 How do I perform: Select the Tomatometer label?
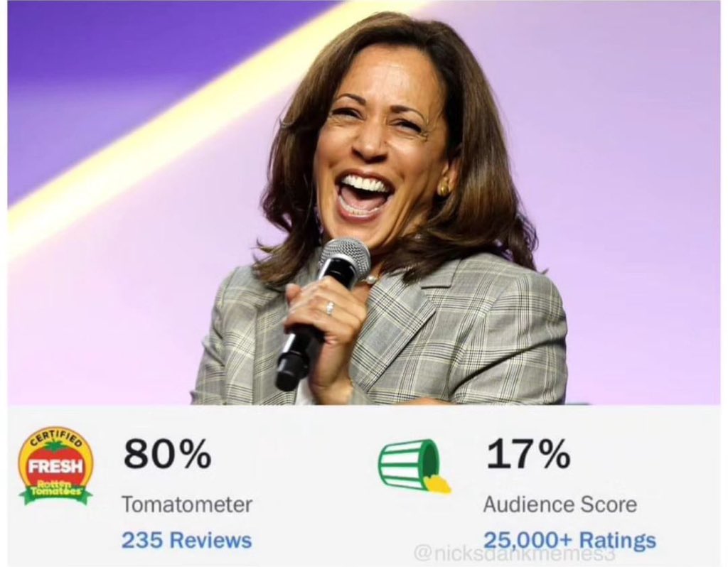pyautogui.click(x=186, y=504)
